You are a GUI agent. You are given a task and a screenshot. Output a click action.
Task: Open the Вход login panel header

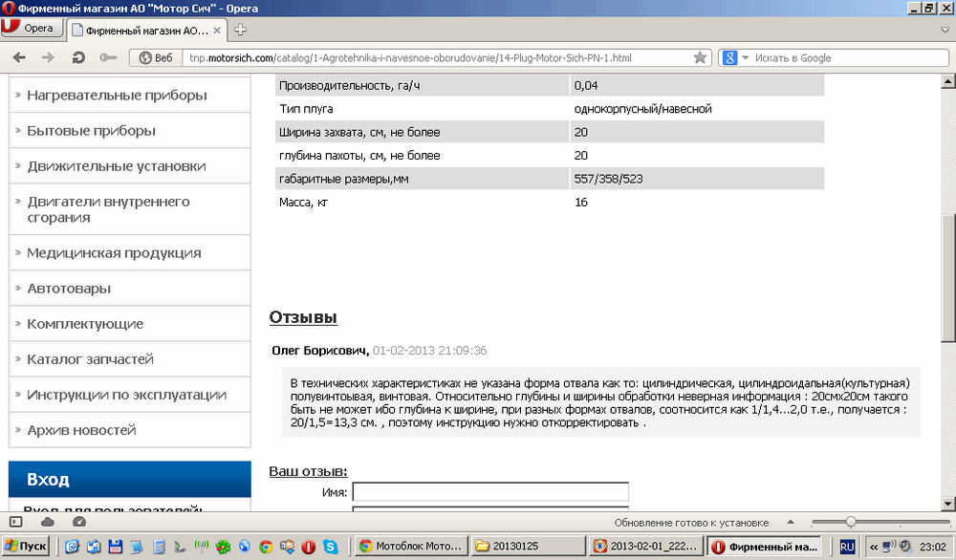(129, 479)
